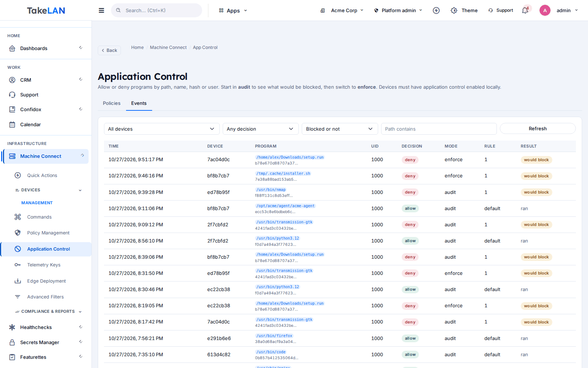Open the Blocked or not dropdown
The height and width of the screenshot is (368, 588).
point(340,129)
